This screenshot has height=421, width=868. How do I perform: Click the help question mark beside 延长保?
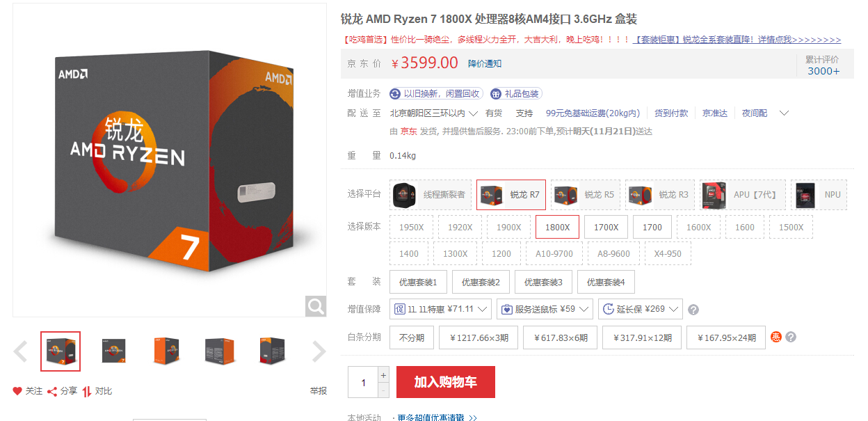pyautogui.click(x=693, y=310)
